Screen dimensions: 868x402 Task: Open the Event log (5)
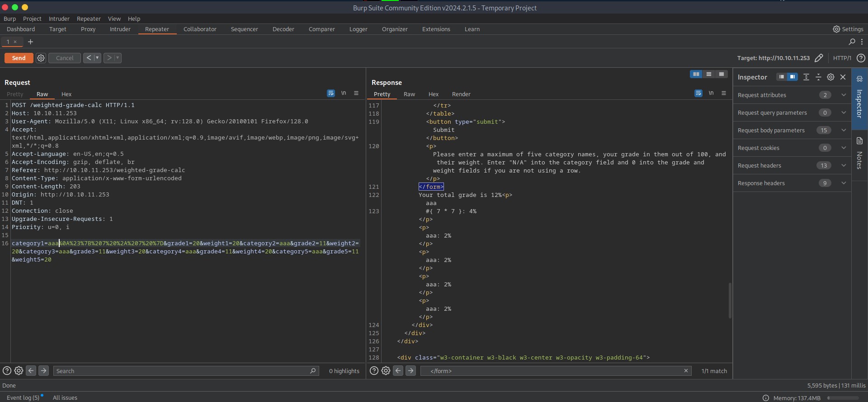coord(23,397)
